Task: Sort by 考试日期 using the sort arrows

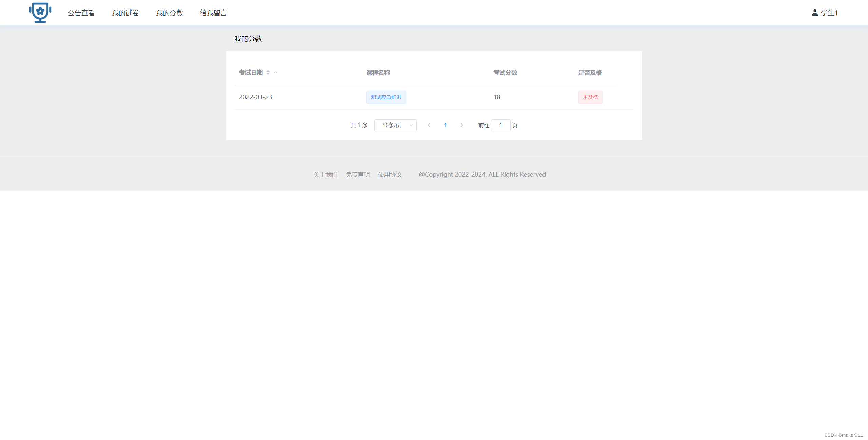Action: coord(268,72)
